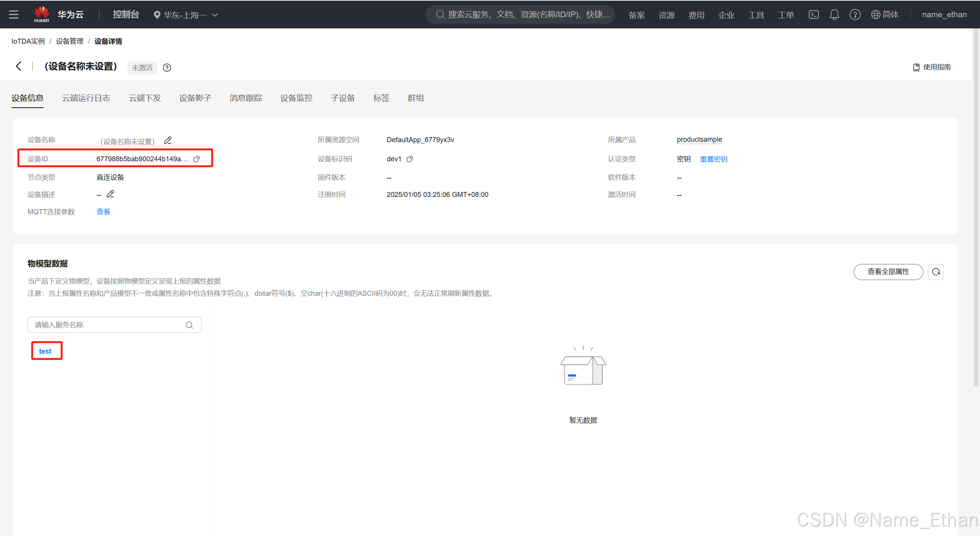This screenshot has height=536, width=980.
Task: Open the 简体 language selector
Action: click(885, 15)
